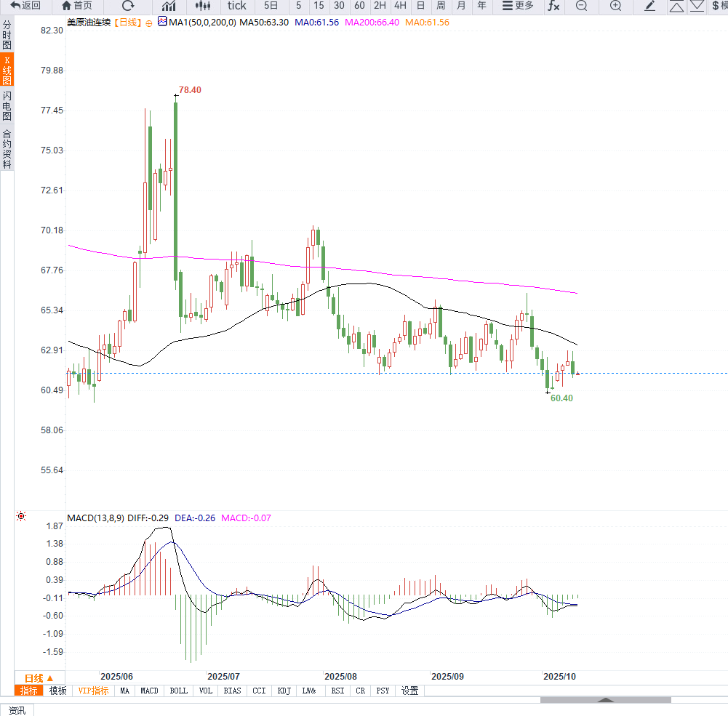
Task: Click the red sun icon beside MACD
Action: coord(21,516)
